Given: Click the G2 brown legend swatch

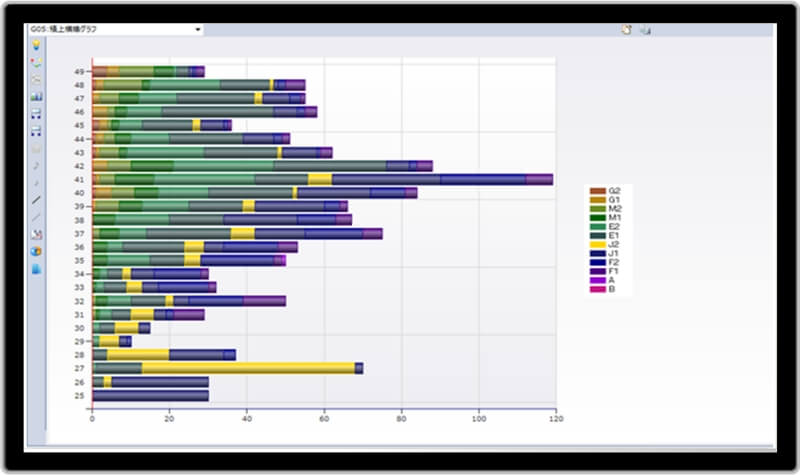Looking at the screenshot, I should tap(597, 190).
